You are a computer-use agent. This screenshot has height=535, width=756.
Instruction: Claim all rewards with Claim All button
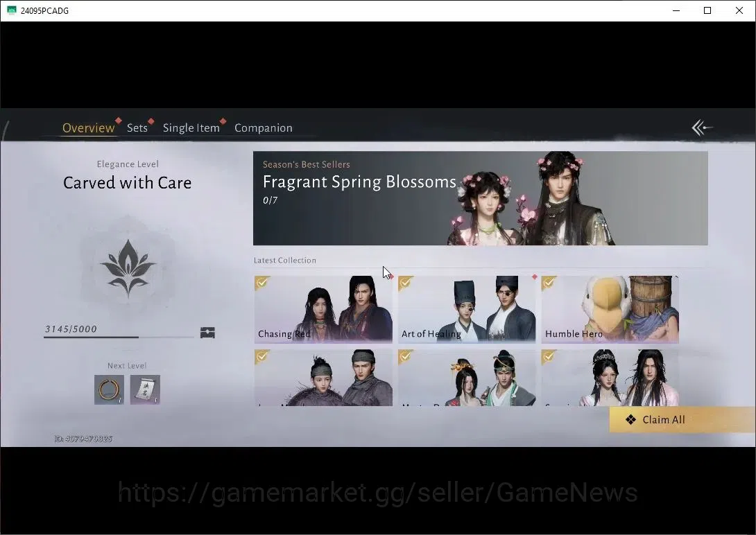[682, 419]
